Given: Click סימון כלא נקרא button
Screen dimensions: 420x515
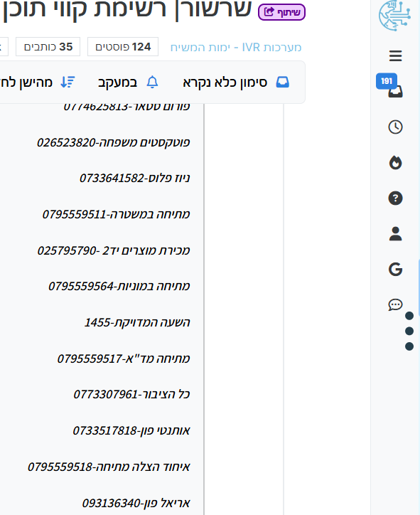Looking at the screenshot, I should point(236,82).
